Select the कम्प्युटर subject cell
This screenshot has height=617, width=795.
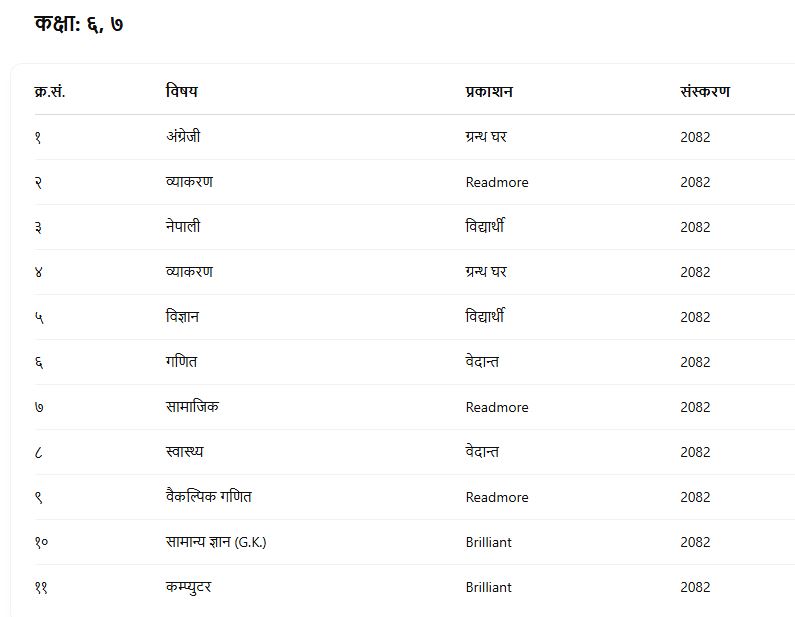click(x=189, y=587)
